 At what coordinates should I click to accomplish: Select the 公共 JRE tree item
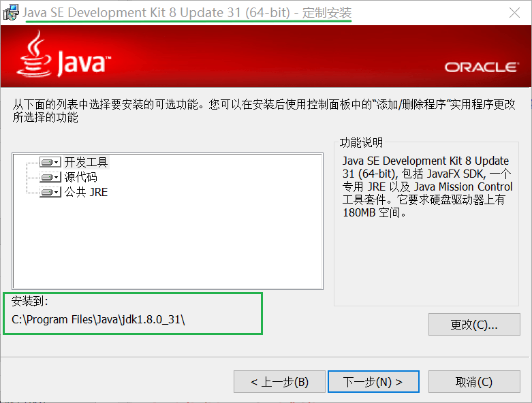(x=87, y=192)
